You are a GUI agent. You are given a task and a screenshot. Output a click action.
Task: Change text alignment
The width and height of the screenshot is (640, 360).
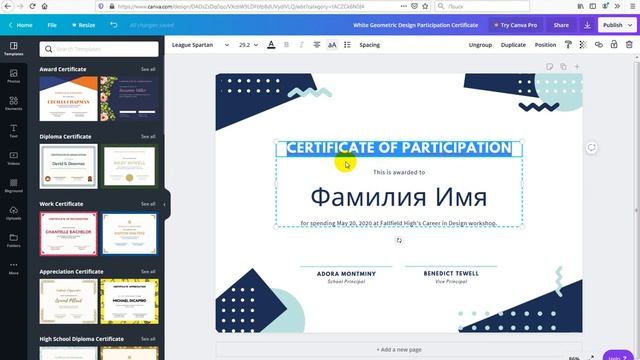pos(316,45)
